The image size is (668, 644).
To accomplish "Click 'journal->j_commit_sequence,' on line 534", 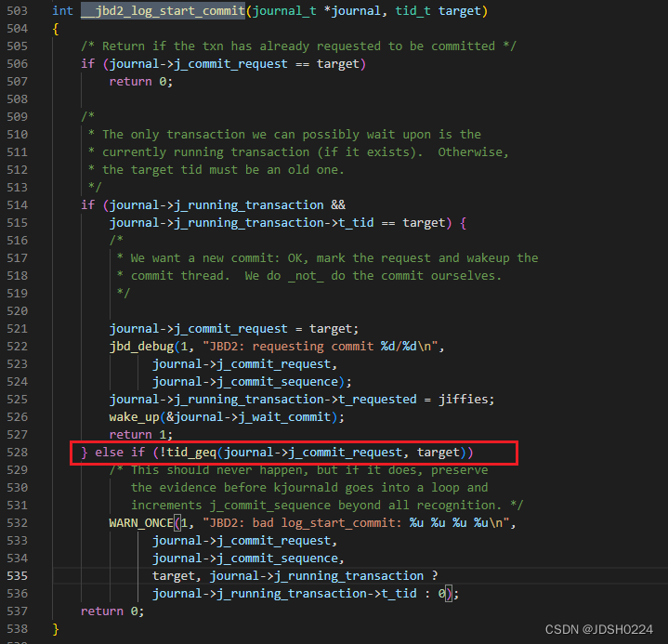I will coord(248,559).
